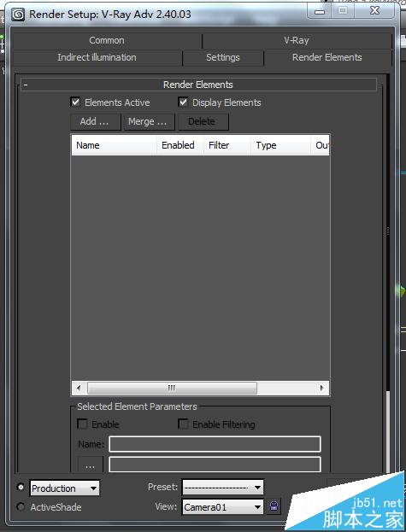Viewport: 406px width, 532px height.
Task: Open the Production render mode dropdown
Action: [x=64, y=488]
